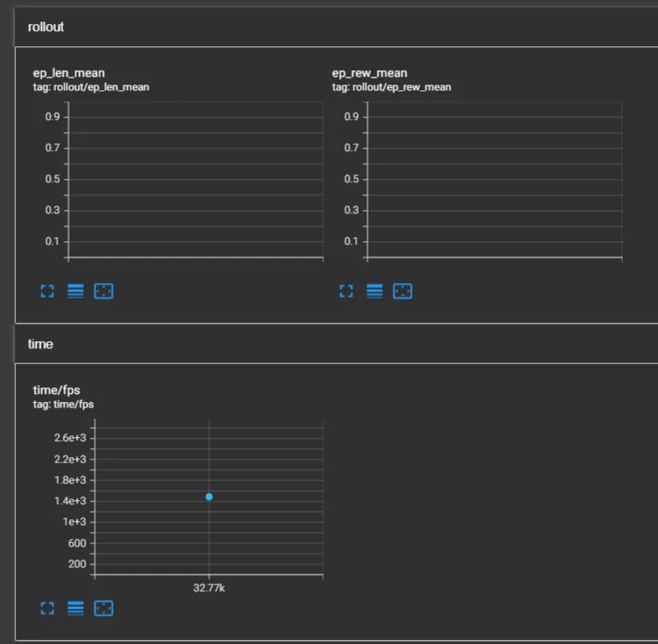Click the 32.77k x-axis tick label
The height and width of the screenshot is (644, 658).
coord(209,588)
